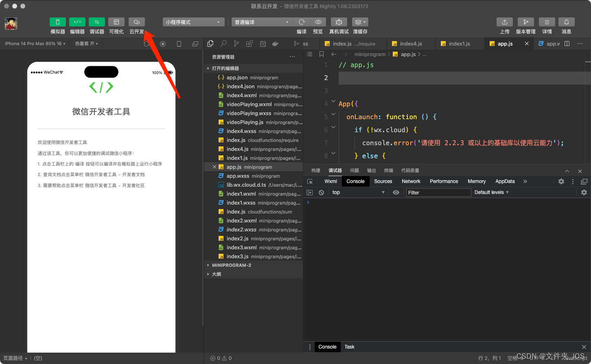Click the simulator stop/record icon
Image resolution: width=591 pixels, height=364 pixels.
(163, 44)
